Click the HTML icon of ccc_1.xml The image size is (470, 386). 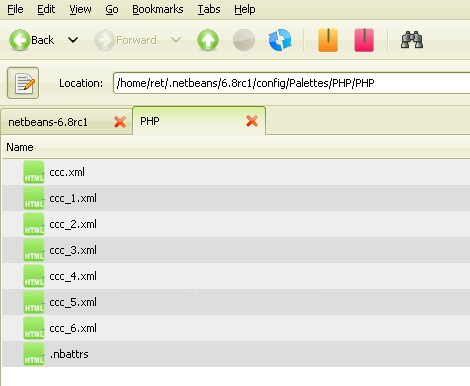[x=34, y=198]
